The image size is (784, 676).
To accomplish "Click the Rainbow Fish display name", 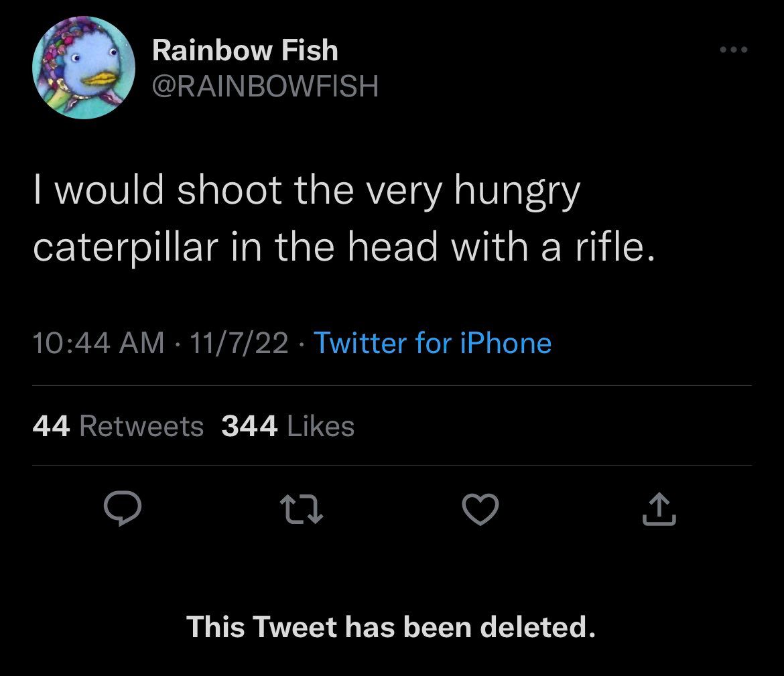I will point(245,51).
